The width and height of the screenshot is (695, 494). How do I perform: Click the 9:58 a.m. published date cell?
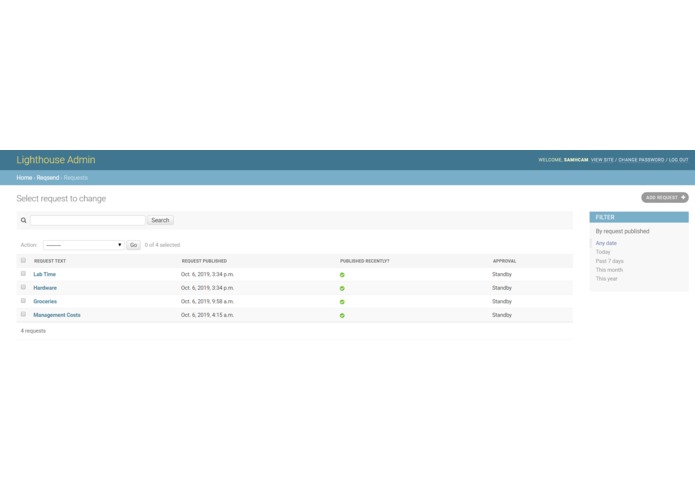coord(207,301)
